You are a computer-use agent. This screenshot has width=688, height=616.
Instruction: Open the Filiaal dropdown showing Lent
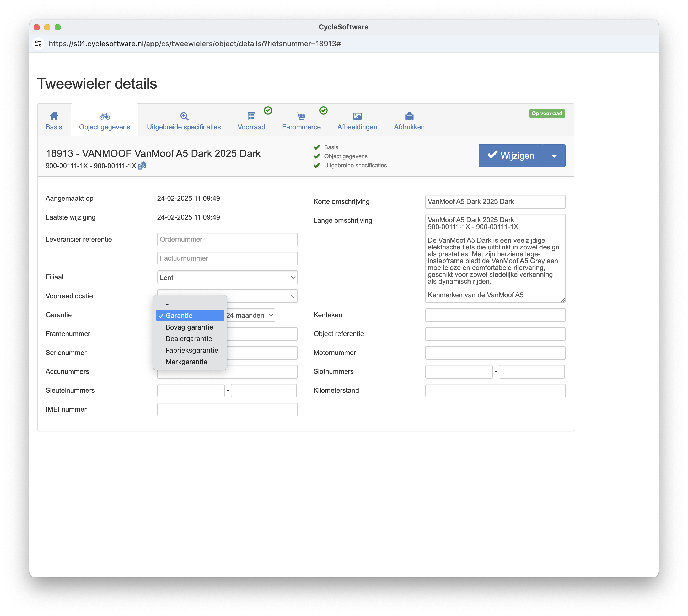tap(227, 278)
